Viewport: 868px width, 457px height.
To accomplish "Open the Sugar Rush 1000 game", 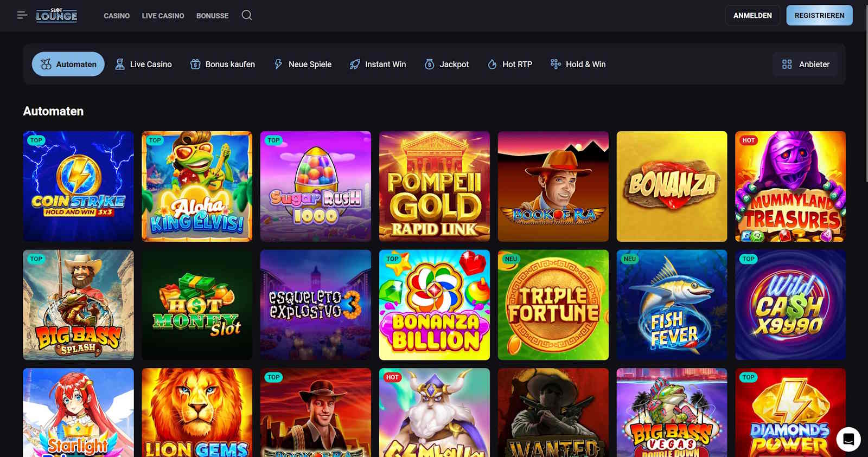I will pos(316,186).
